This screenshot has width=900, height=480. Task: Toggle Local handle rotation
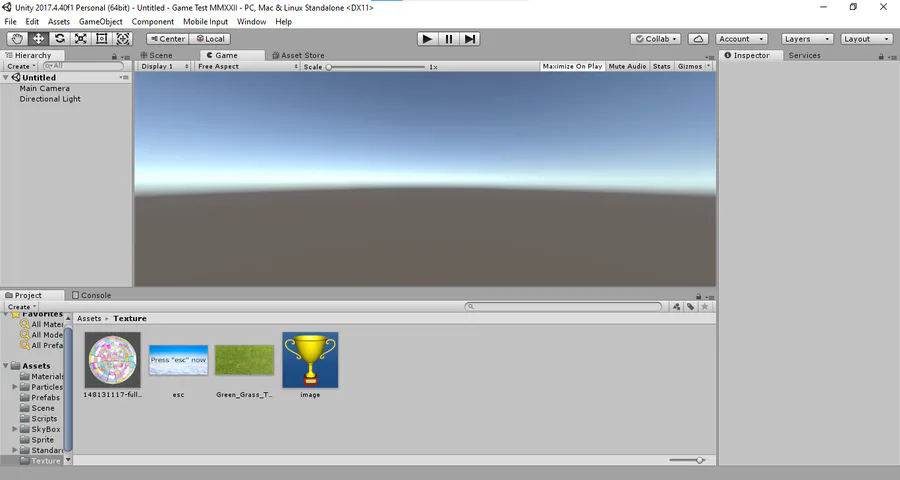(210, 38)
